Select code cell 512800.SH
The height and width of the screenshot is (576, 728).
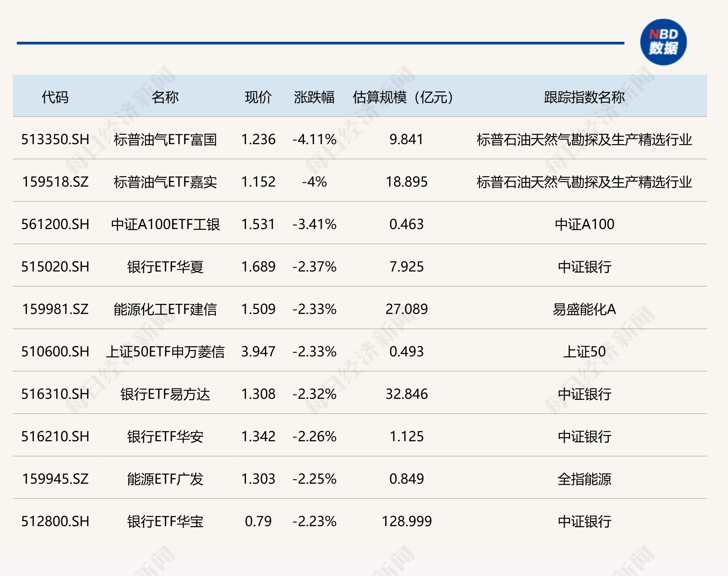[55, 522]
